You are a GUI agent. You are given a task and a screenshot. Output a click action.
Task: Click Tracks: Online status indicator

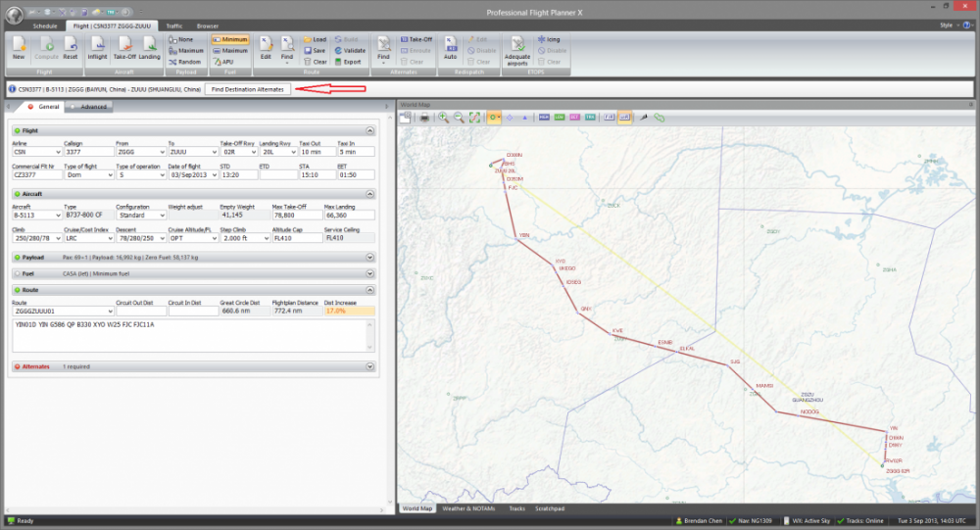[860, 520]
